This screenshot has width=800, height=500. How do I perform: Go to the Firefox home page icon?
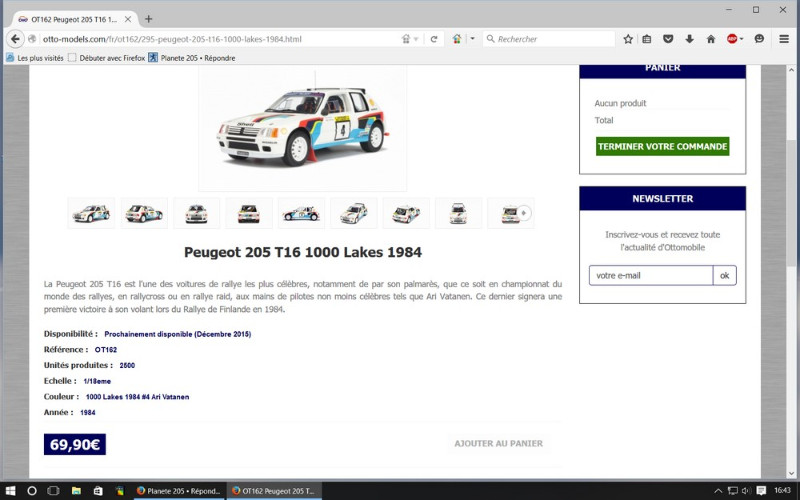711,39
